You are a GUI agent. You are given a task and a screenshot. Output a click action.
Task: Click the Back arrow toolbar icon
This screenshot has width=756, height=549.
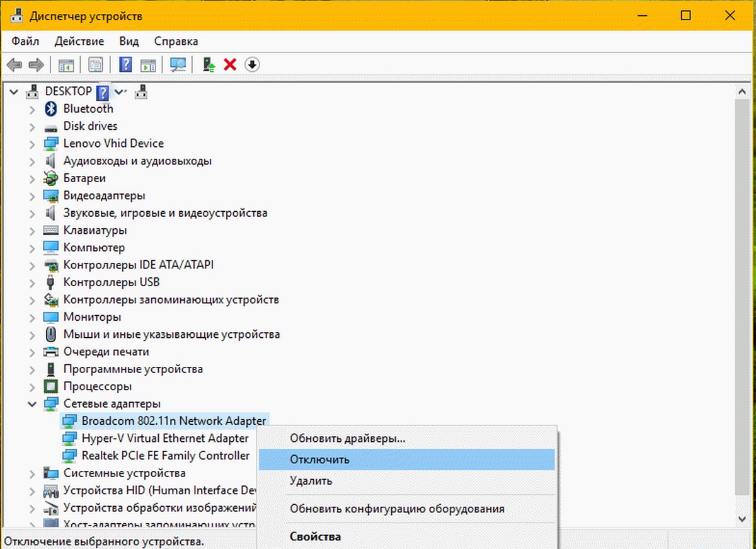pyautogui.click(x=14, y=64)
